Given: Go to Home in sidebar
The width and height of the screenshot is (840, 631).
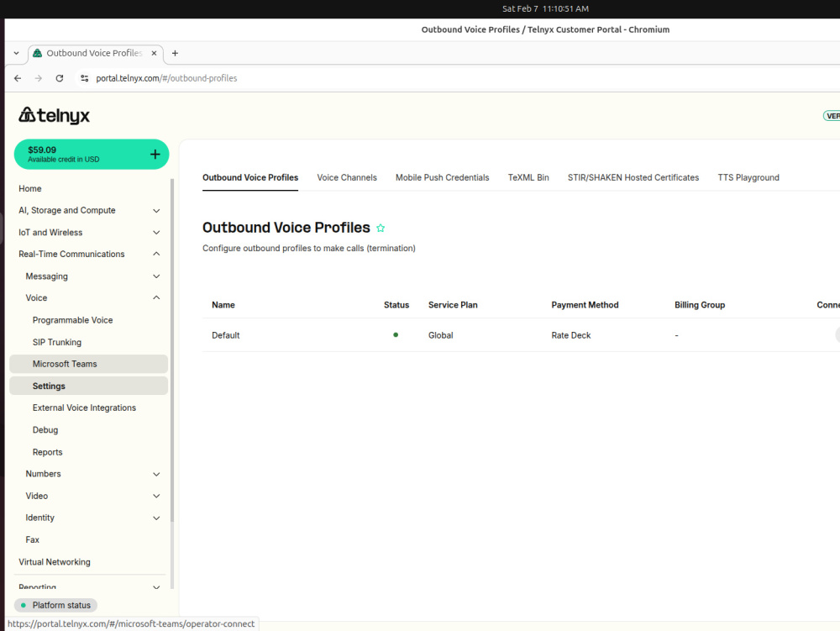Looking at the screenshot, I should [30, 188].
